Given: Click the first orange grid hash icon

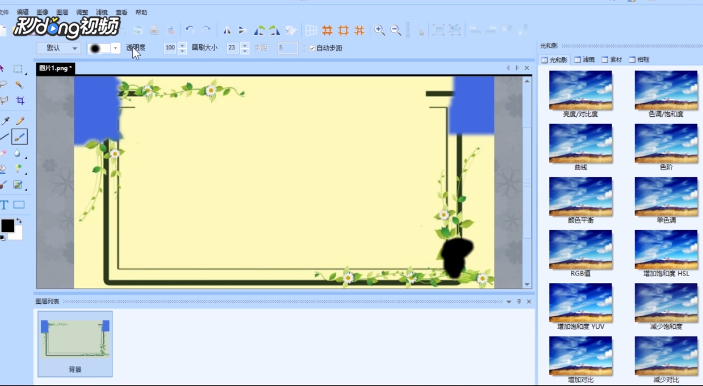Looking at the screenshot, I should click(327, 30).
